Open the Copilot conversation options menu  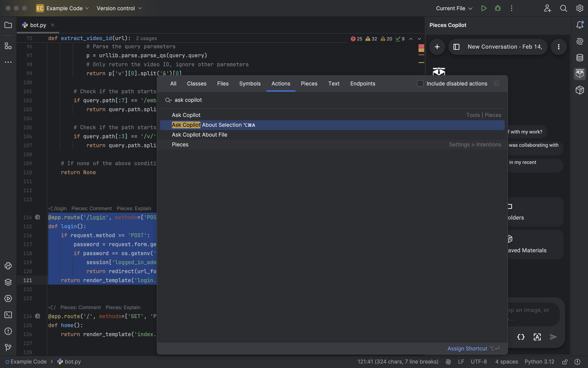559,47
